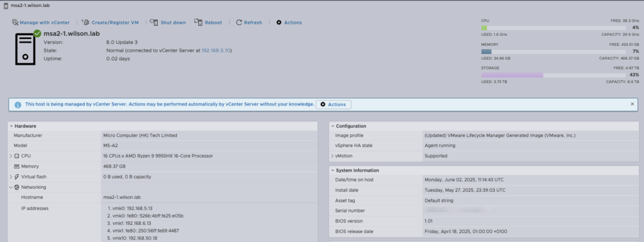Click the gear icon in banner Actions
Screen dimensions: 644x242
(x=323, y=104)
